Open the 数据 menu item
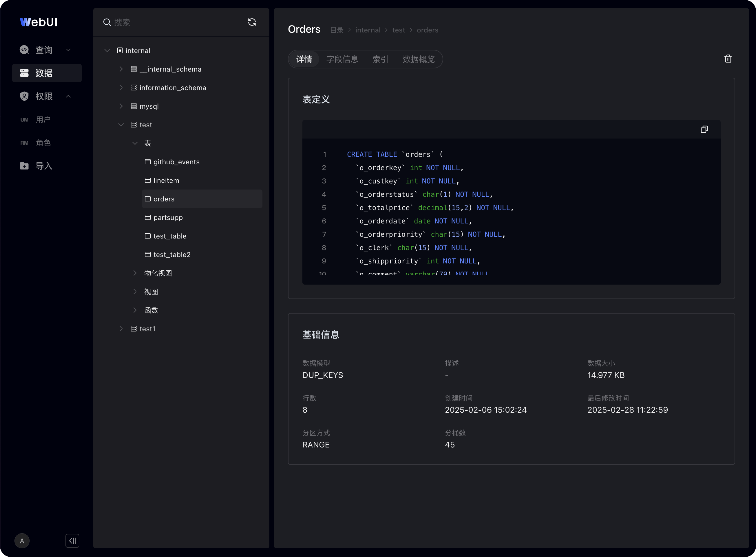The width and height of the screenshot is (756, 557). tap(47, 73)
